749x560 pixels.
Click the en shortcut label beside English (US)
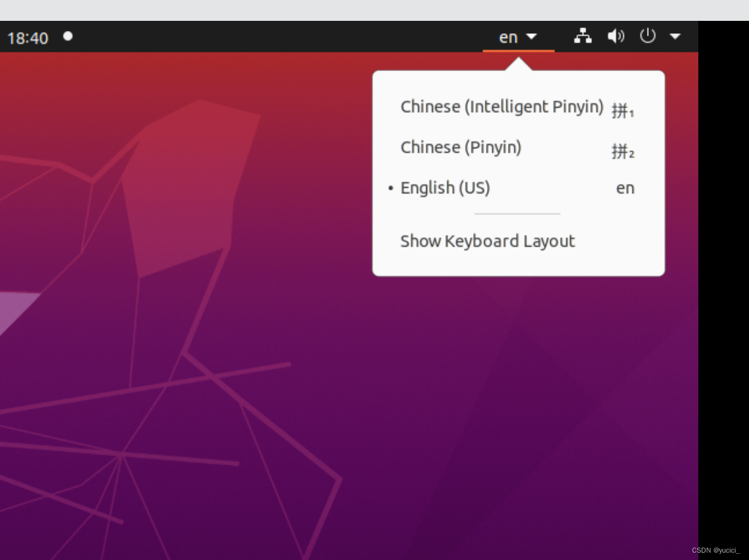pyautogui.click(x=625, y=188)
